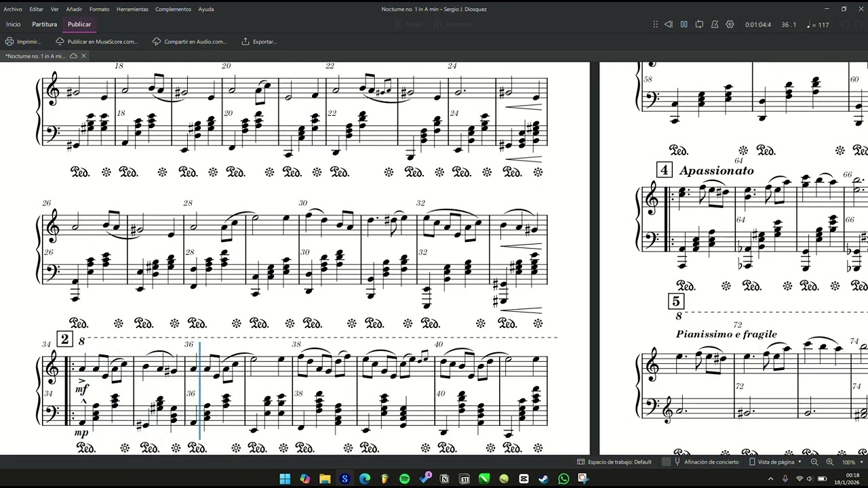This screenshot has height=488, width=868.
Task: Show hidden system tray icons
Action: (x=770, y=479)
